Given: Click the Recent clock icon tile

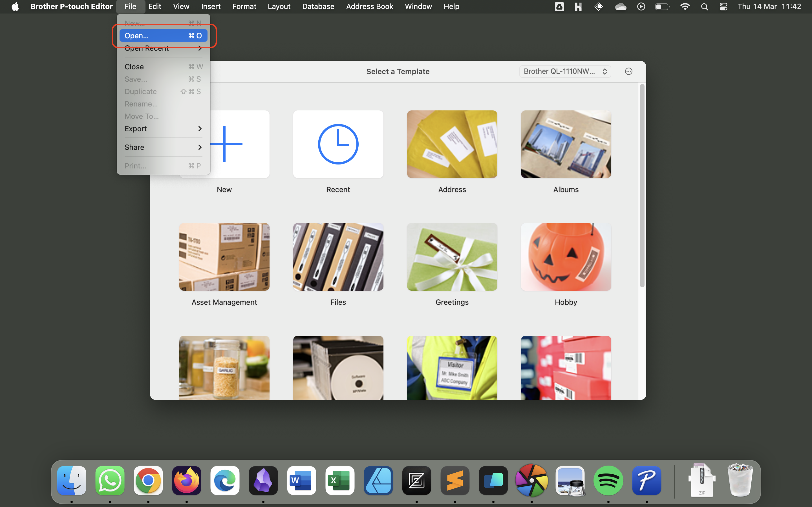Looking at the screenshot, I should tap(338, 144).
